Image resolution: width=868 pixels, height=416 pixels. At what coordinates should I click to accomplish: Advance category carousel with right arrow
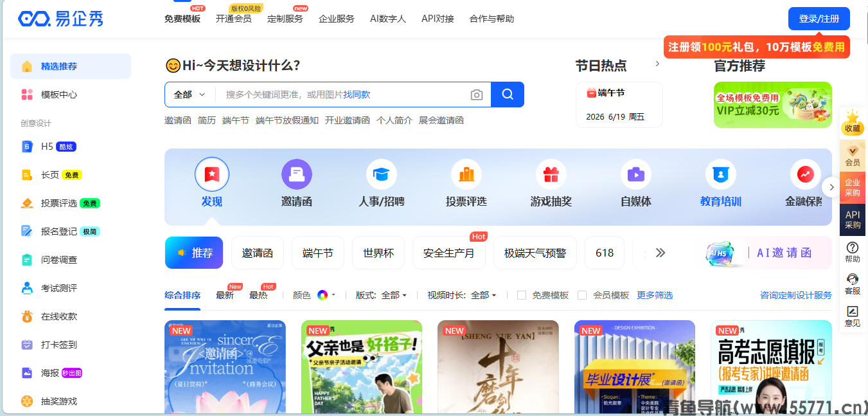tap(831, 187)
